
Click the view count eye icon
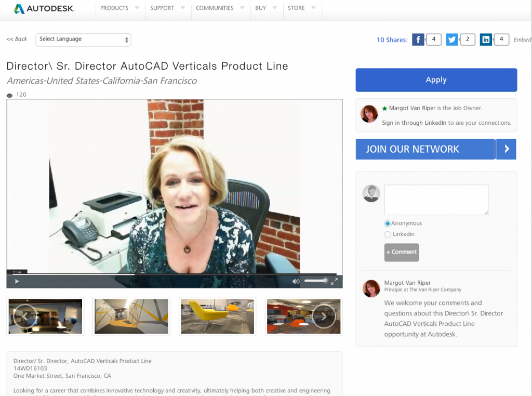pyautogui.click(x=9, y=95)
